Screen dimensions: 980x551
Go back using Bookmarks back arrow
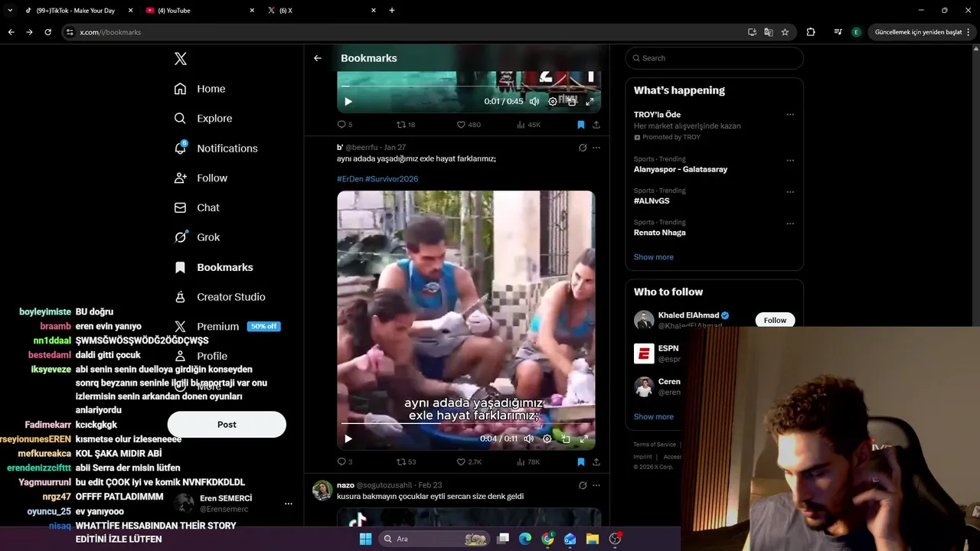click(318, 58)
